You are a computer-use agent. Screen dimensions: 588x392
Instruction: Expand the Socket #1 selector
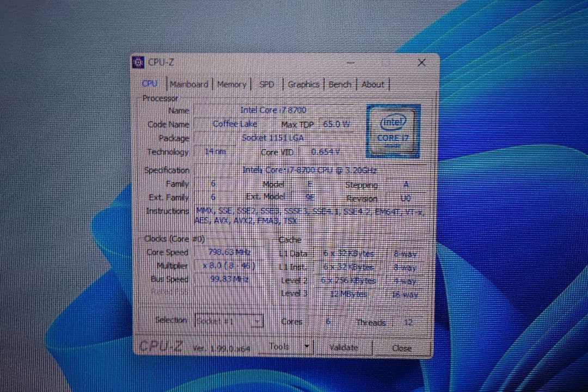[258, 321]
